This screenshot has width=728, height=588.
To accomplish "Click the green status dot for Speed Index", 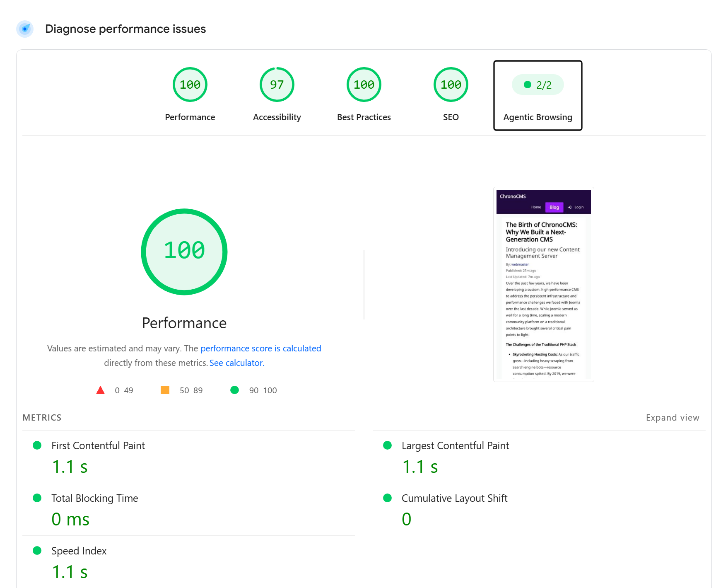I will click(x=37, y=551).
